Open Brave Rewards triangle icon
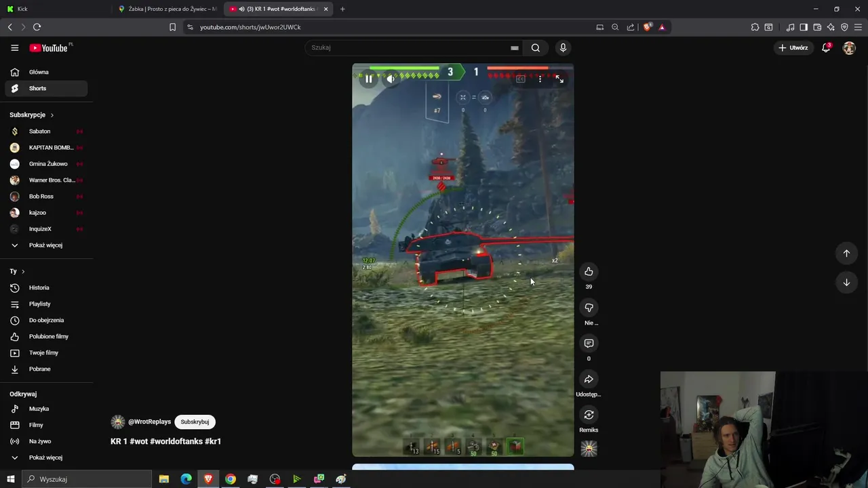Viewport: 868px width, 488px height. click(662, 27)
